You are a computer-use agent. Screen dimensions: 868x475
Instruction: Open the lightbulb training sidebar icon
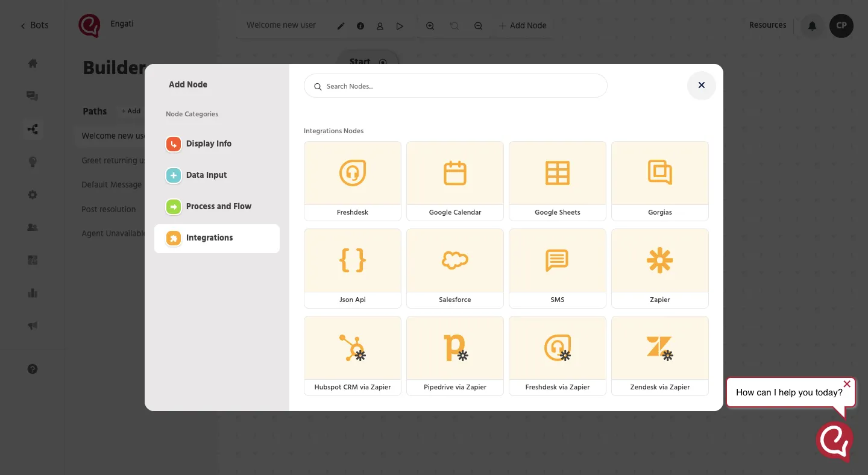(33, 162)
